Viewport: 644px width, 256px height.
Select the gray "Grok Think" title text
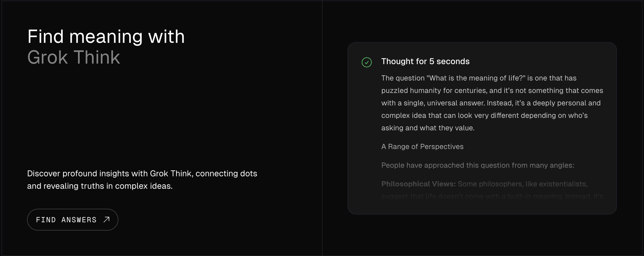pyautogui.click(x=74, y=58)
